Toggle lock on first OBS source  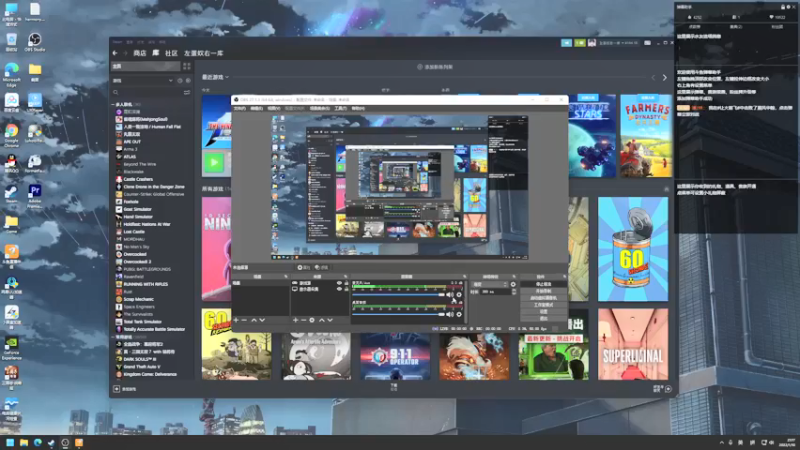pos(346,283)
